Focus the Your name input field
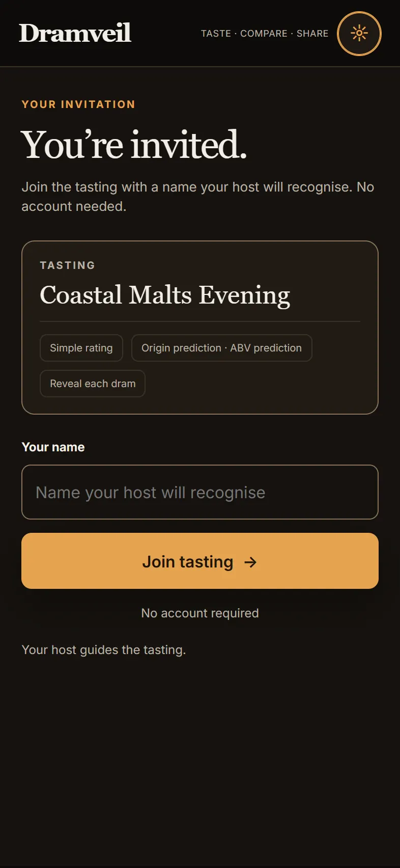The height and width of the screenshot is (868, 400). click(x=200, y=492)
